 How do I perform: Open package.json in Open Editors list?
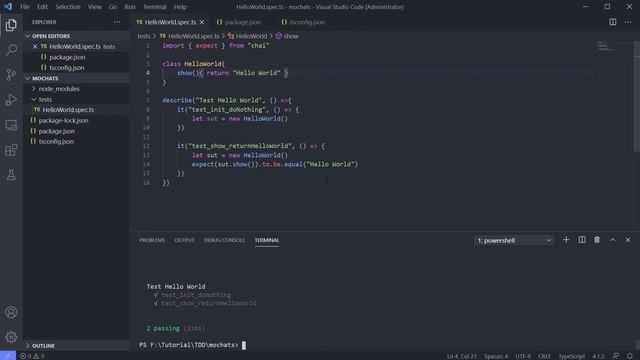(67, 57)
